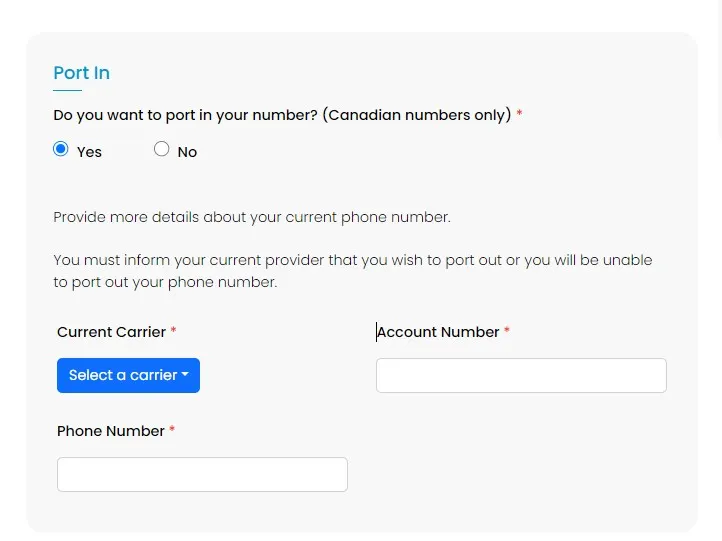Screen dimensions: 722x541
Task: Click the "Yes" option label text
Action: point(89,152)
